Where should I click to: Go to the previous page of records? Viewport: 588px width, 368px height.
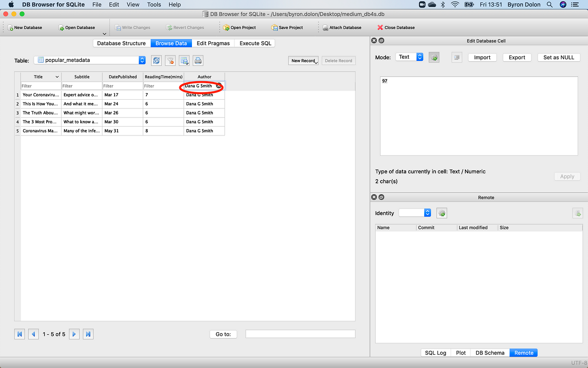[x=34, y=334]
